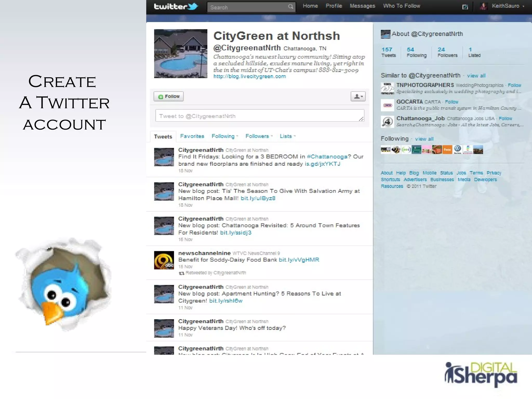Expand the Followers tab dropdown
The image size is (532, 399).
click(272, 136)
